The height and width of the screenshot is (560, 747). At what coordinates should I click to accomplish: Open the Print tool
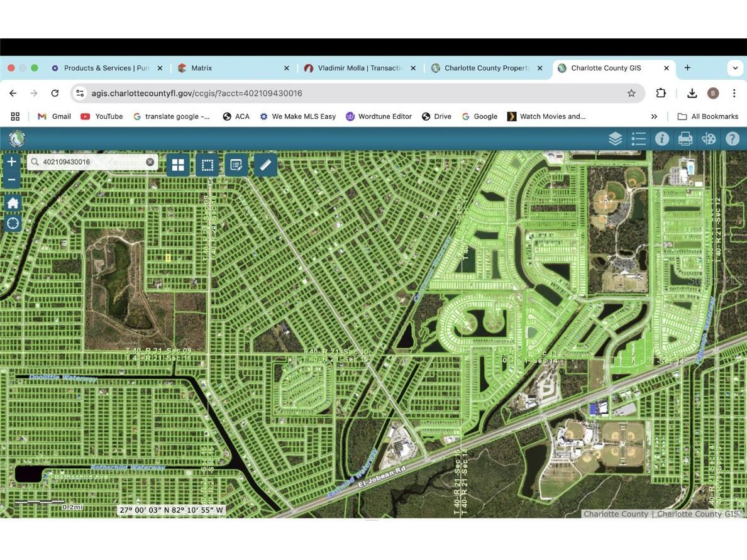tap(685, 139)
